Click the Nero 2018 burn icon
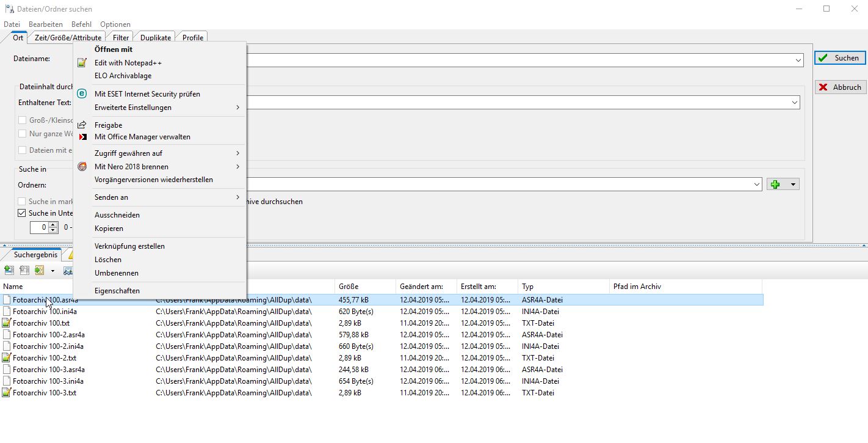 82,167
